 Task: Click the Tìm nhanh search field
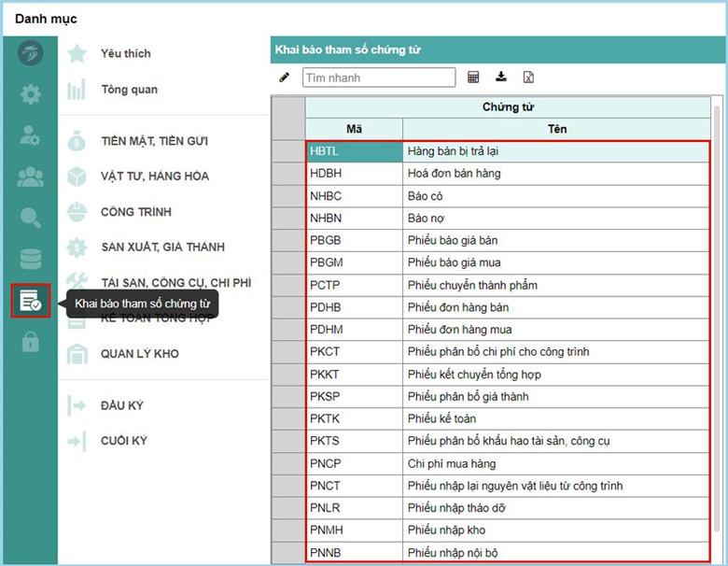(379, 78)
